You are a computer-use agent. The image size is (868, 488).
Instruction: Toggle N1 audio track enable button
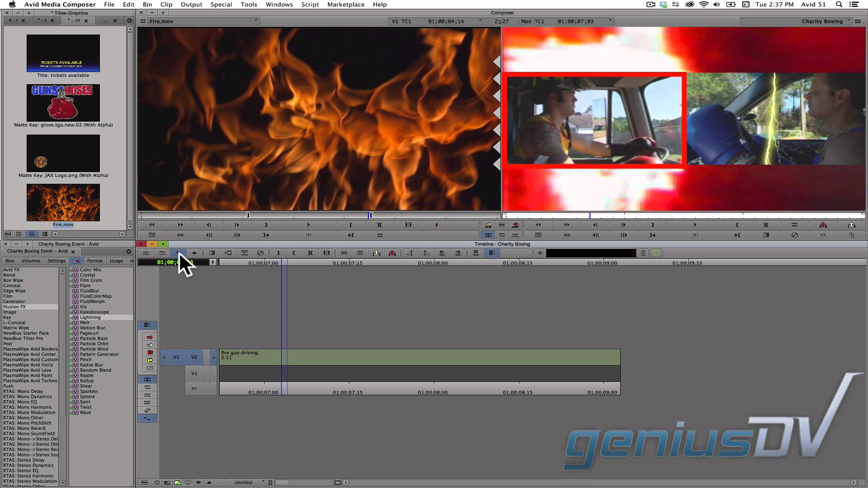click(194, 388)
